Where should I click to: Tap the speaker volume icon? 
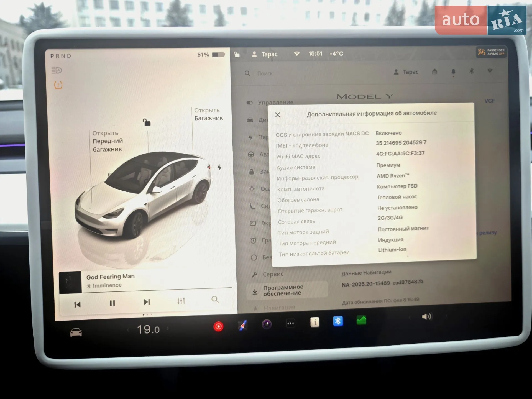(427, 316)
